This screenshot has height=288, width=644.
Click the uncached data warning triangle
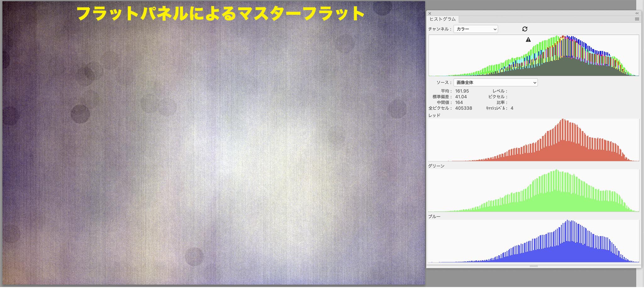[x=528, y=40]
